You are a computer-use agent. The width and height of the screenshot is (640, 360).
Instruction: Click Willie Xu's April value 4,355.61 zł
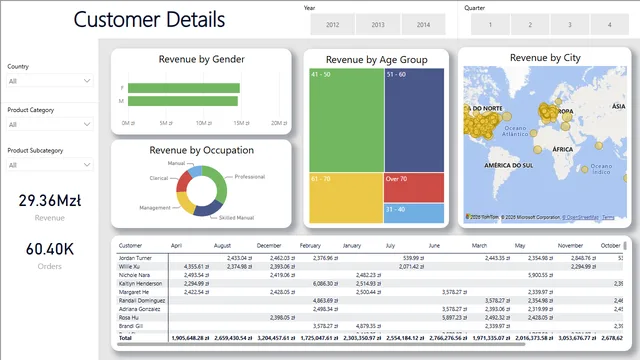(196, 267)
